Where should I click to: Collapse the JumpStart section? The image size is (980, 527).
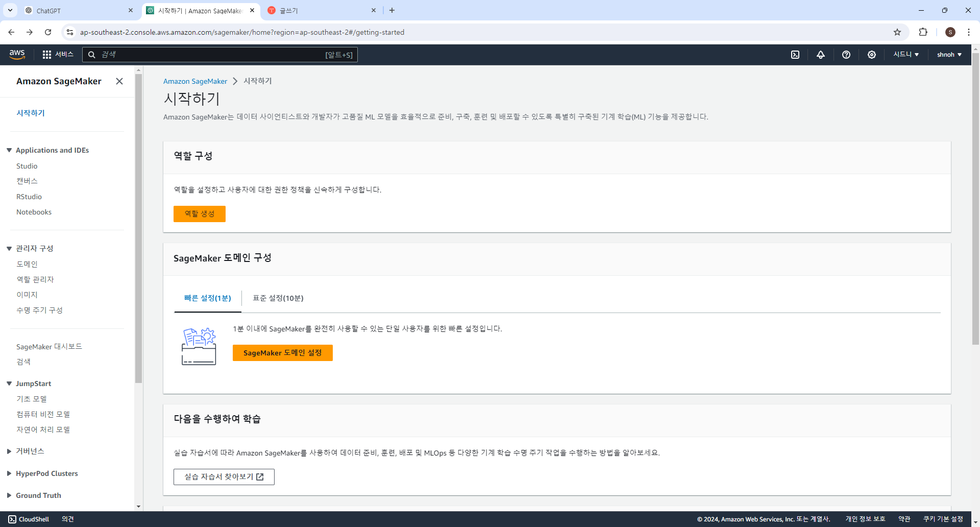[x=9, y=384]
